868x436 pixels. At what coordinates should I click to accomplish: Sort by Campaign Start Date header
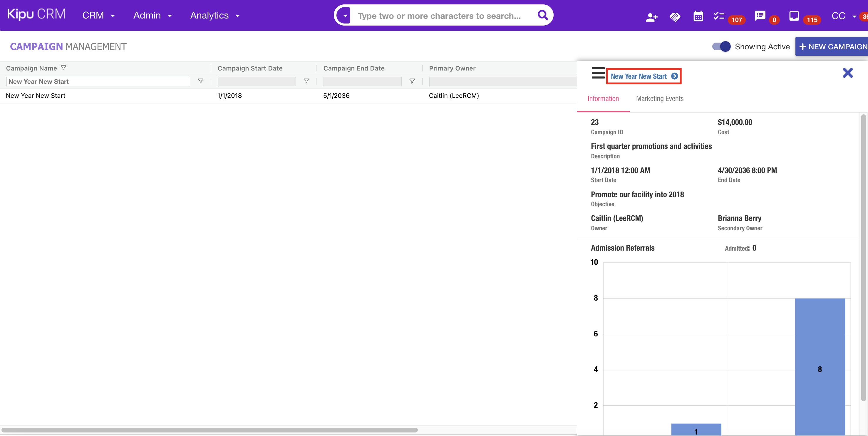pyautogui.click(x=250, y=68)
